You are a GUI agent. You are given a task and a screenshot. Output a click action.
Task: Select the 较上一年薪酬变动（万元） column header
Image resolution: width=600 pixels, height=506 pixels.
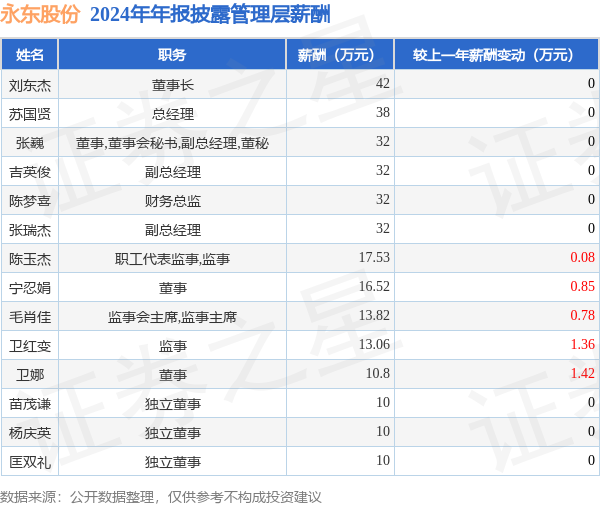(x=497, y=55)
